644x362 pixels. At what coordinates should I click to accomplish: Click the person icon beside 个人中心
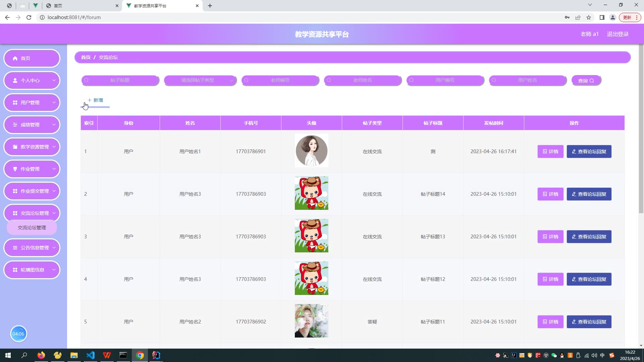pyautogui.click(x=15, y=80)
